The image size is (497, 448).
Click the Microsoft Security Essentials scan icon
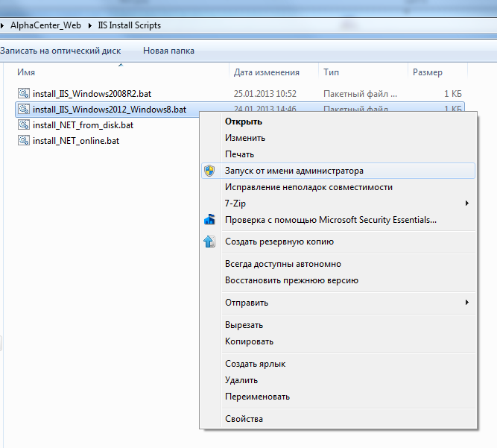209,219
